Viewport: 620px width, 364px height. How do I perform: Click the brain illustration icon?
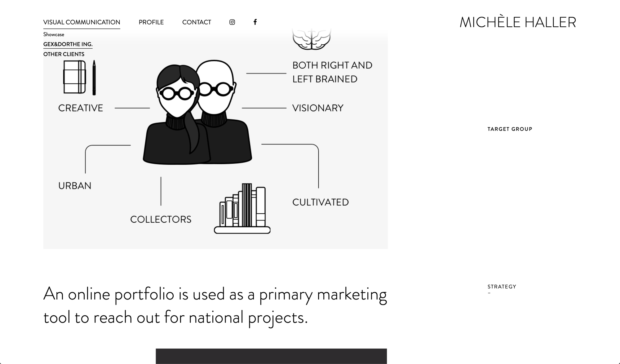pos(312,39)
